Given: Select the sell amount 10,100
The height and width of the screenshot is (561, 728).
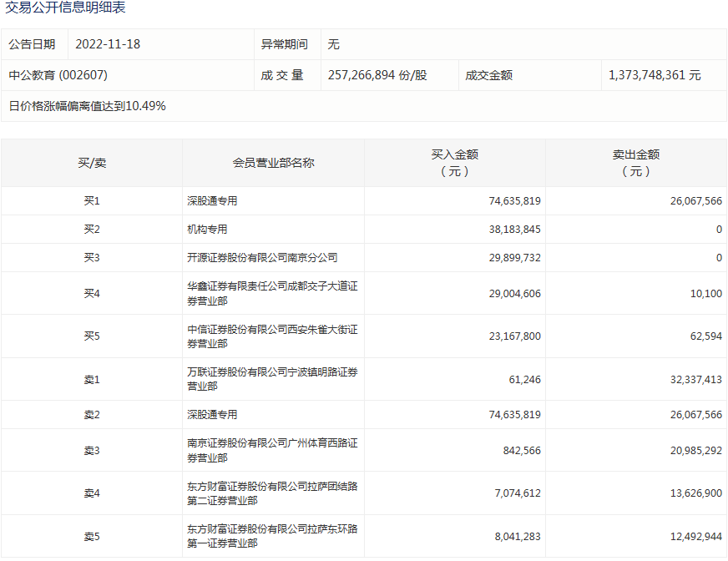Looking at the screenshot, I should [706, 293].
